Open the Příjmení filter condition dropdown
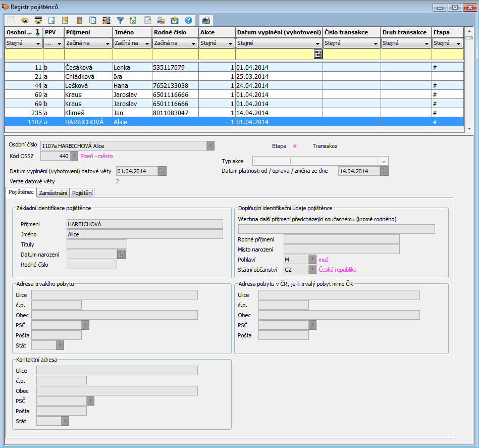Screen dimensions: 479x448 pos(108,43)
